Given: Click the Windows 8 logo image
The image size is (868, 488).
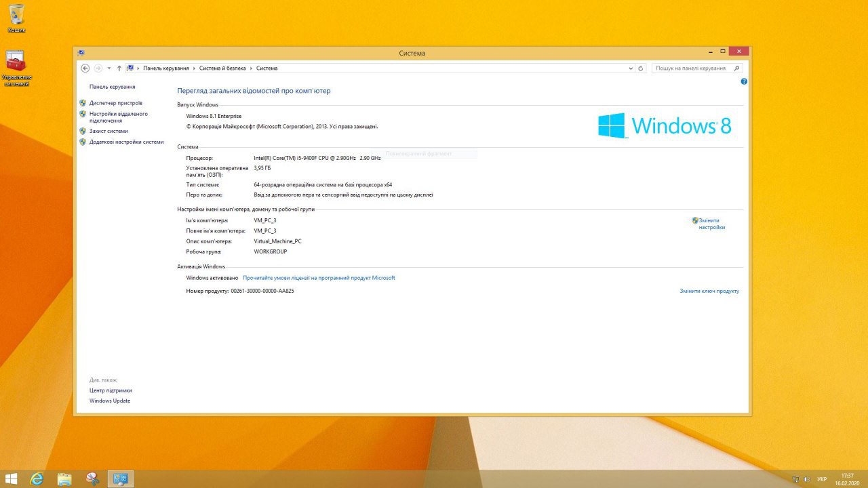Looking at the screenshot, I should click(665, 125).
